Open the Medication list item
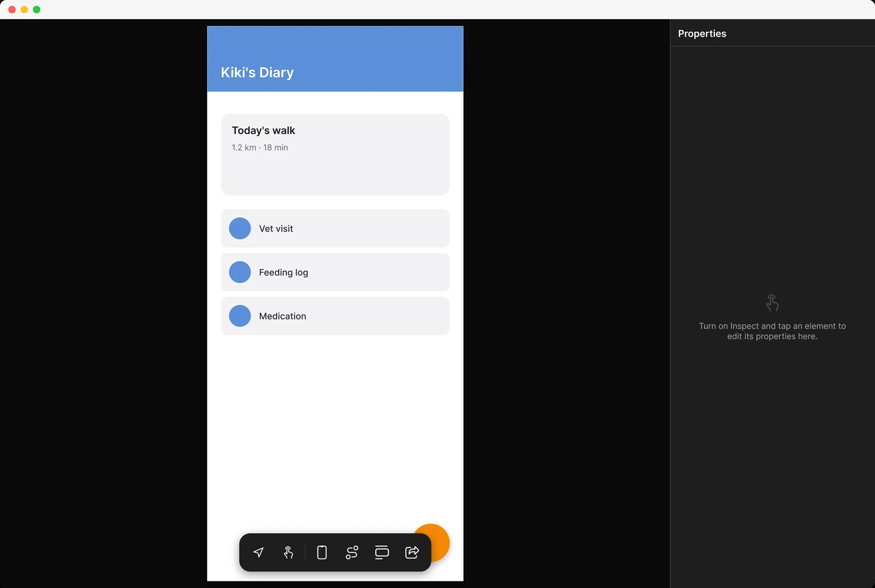This screenshot has width=875, height=588. pyautogui.click(x=335, y=316)
